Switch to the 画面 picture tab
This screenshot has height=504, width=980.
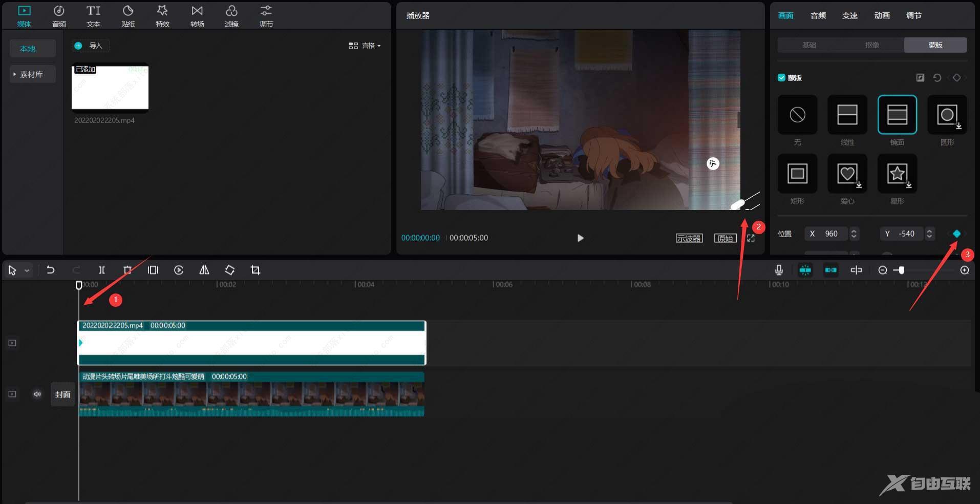click(x=785, y=16)
